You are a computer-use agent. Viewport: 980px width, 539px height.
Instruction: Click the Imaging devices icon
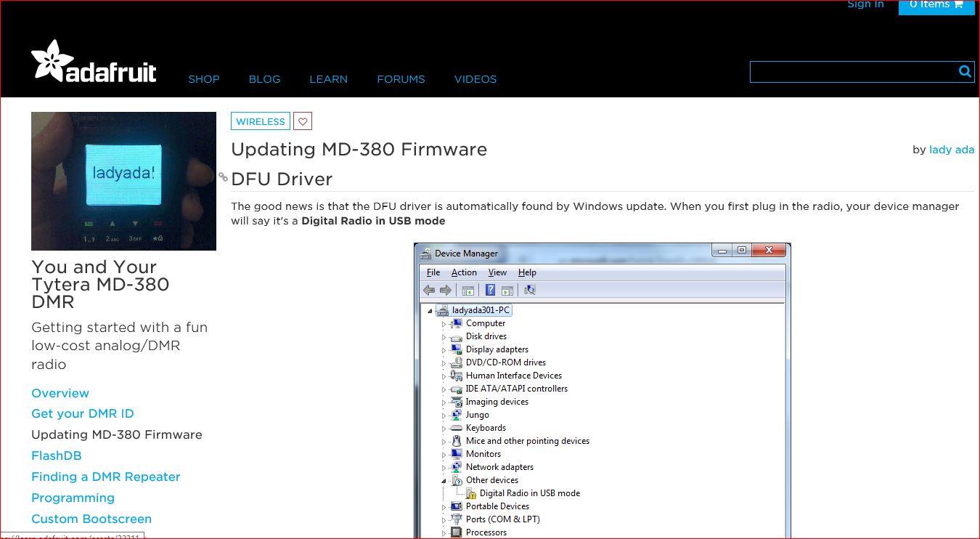click(456, 402)
